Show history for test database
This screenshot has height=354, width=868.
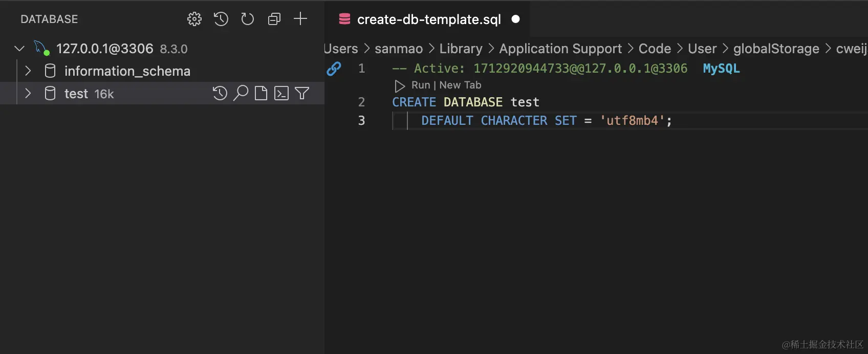pos(220,93)
